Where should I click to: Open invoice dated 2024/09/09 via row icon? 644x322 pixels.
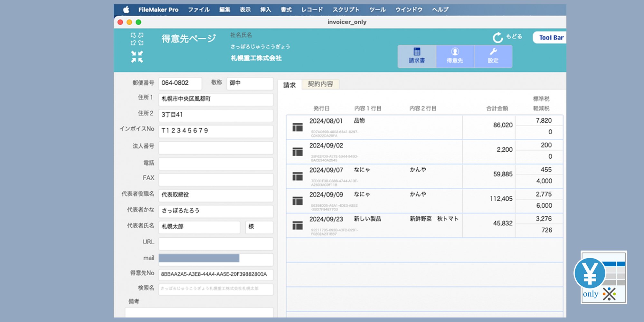click(x=297, y=201)
